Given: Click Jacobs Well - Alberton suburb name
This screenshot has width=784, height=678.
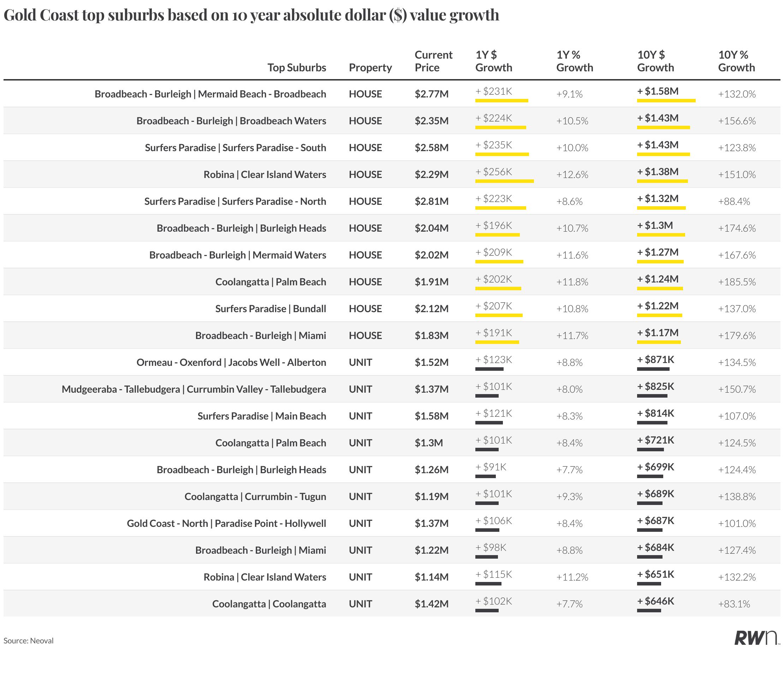Looking at the screenshot, I should [x=277, y=362].
